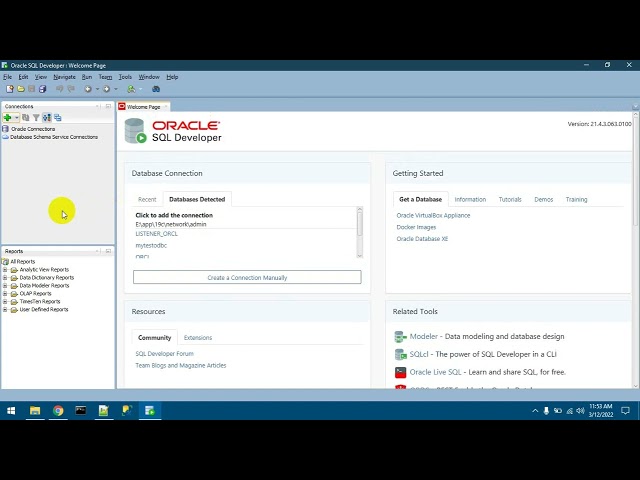The image size is (640, 480).
Task: Click the SQL Developer taskbar icon
Action: pyautogui.click(x=150, y=411)
